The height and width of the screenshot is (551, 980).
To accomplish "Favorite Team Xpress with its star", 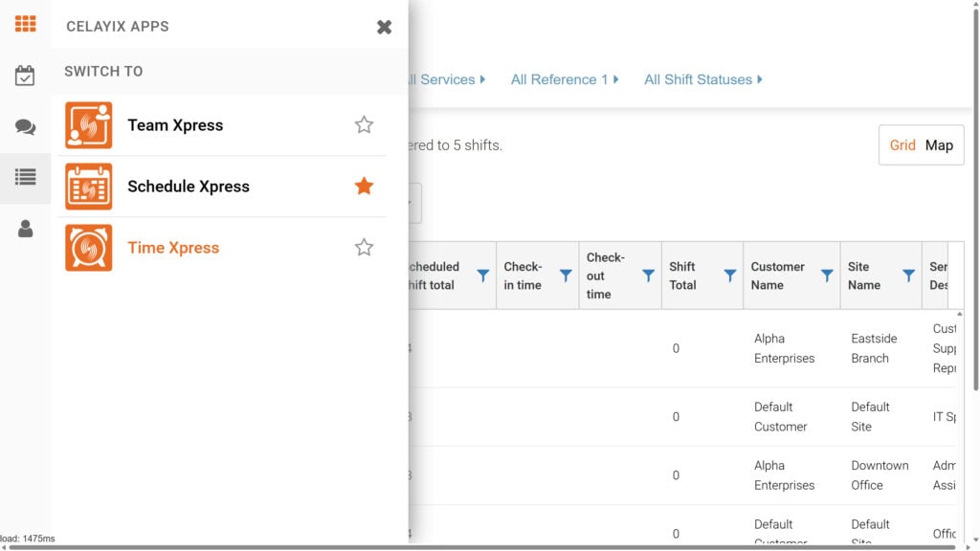I will click(364, 125).
